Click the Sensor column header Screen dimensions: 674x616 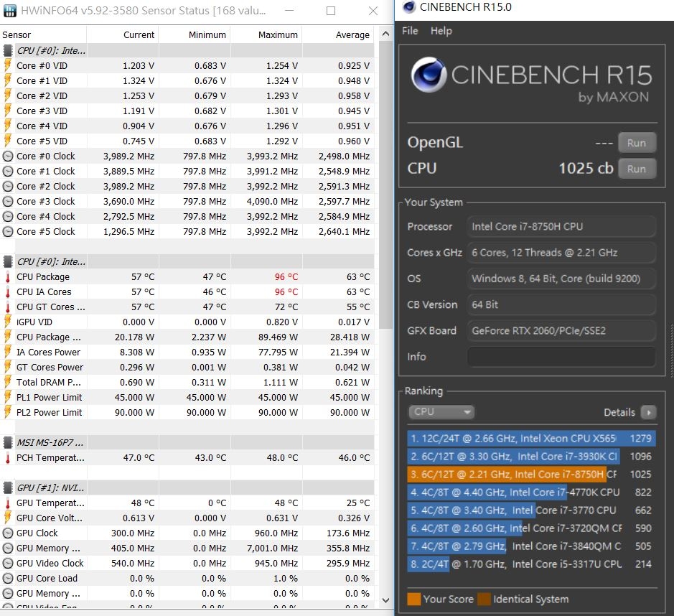[x=43, y=34]
